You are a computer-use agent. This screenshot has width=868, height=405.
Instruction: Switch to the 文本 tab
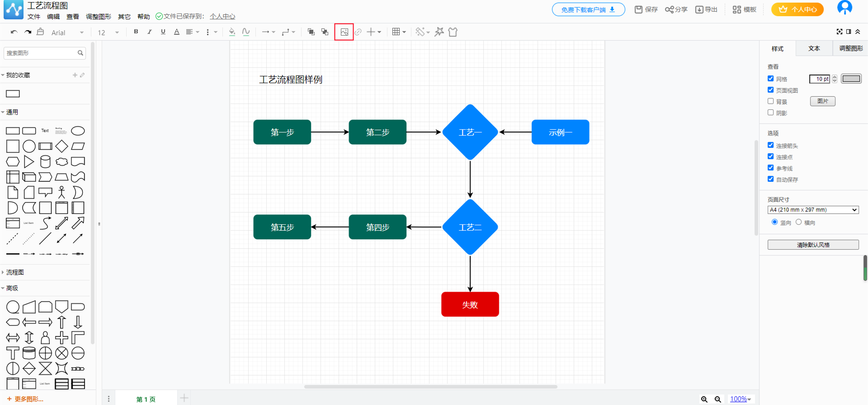pos(814,48)
